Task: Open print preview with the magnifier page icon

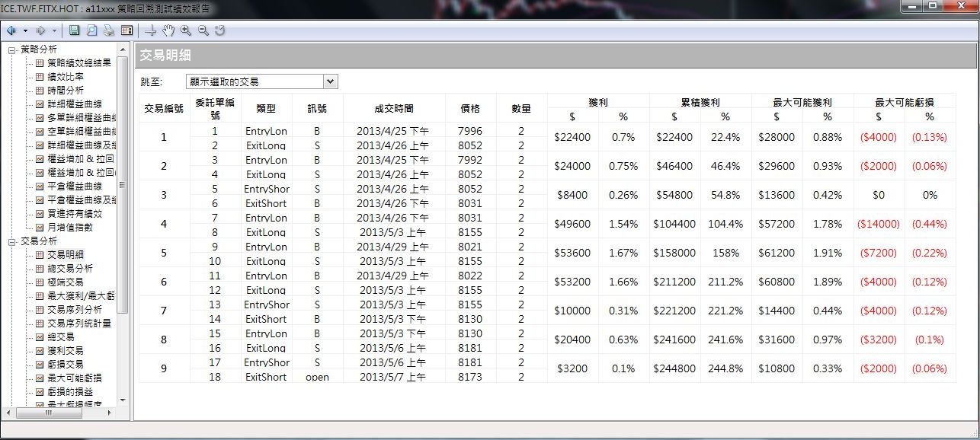Action: pos(91,30)
